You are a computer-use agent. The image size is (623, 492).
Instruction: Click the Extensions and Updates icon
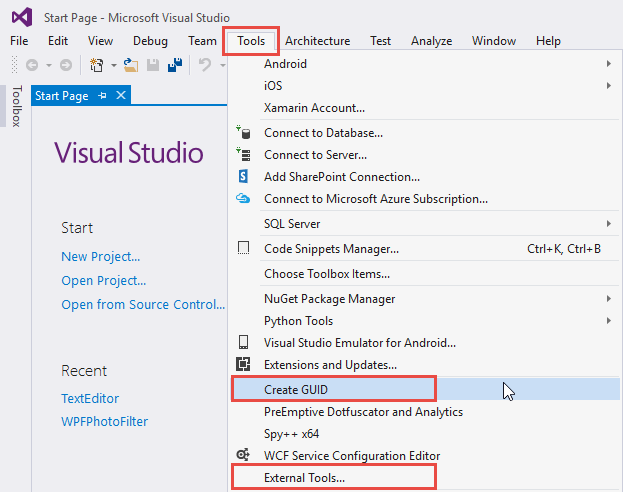(243, 364)
